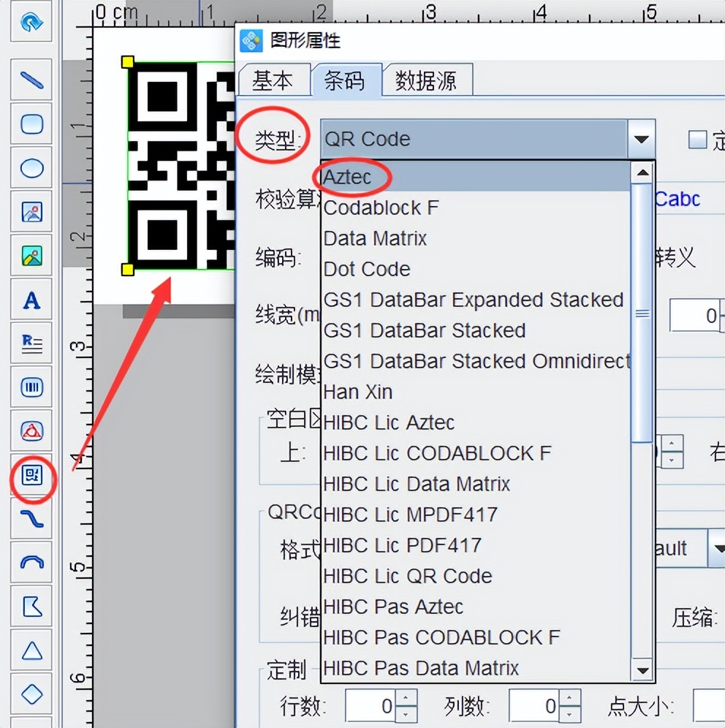Increase the 行数 spinner value
725x728 pixels.
click(406, 698)
